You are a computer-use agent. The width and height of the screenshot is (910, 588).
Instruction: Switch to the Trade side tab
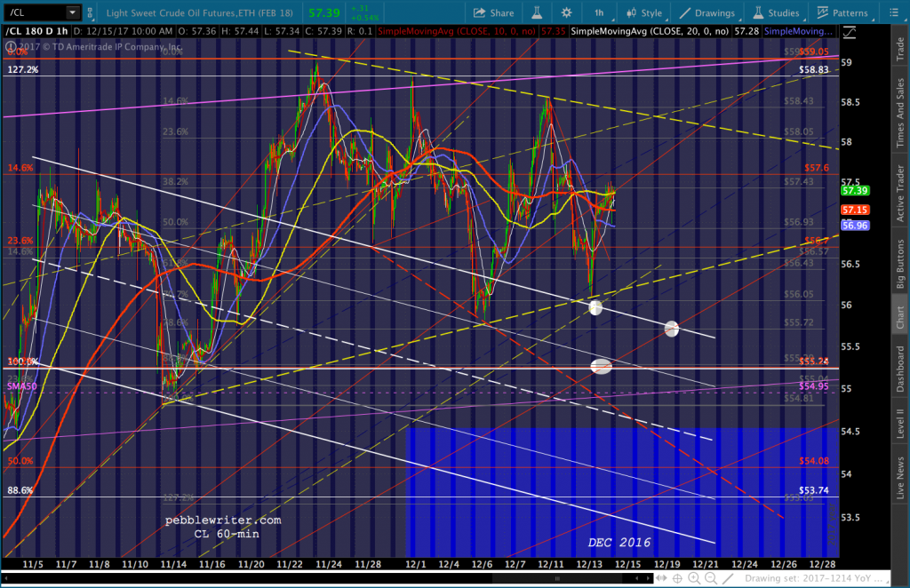coord(899,49)
